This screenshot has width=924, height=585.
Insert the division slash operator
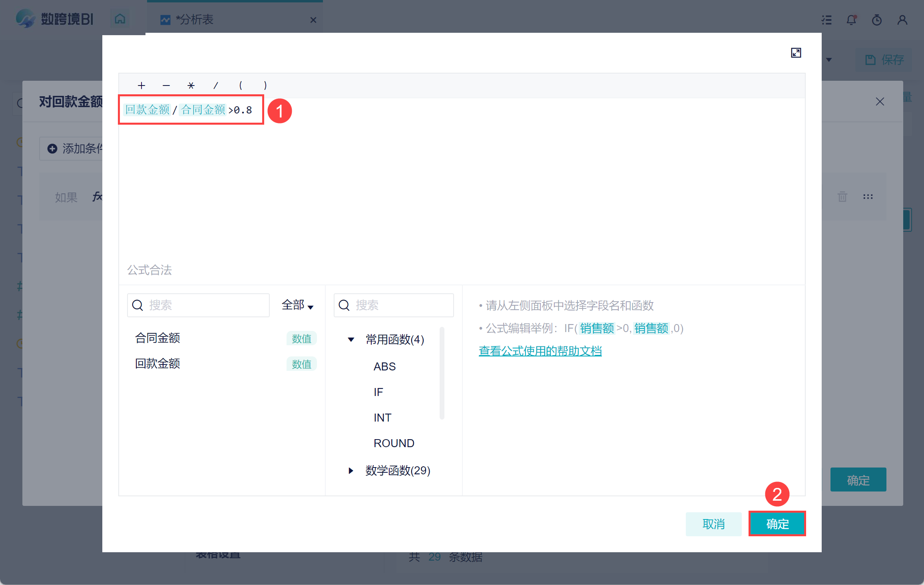coord(216,86)
